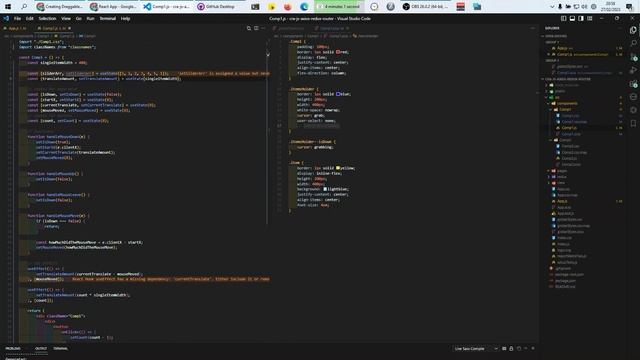640x360 pixels.
Task: Open the Terminal menu
Action: pos(107,18)
